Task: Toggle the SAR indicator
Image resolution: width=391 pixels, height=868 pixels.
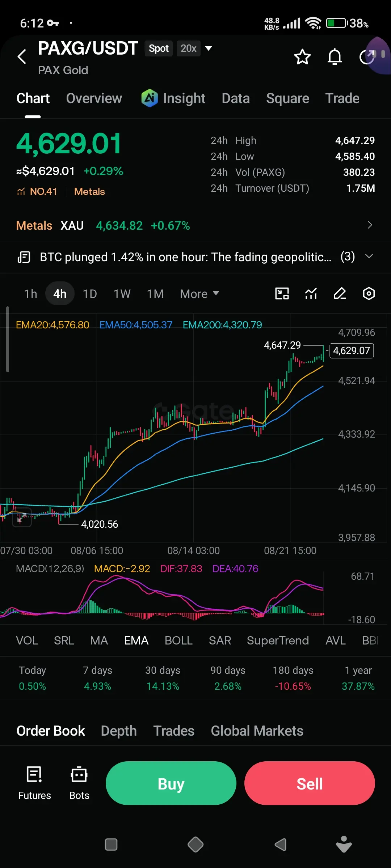Action: (220, 641)
